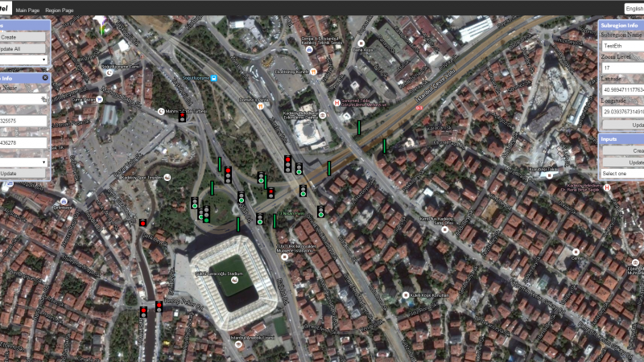Open the Region Page menu item
The image size is (644, 362).
pos(59,10)
